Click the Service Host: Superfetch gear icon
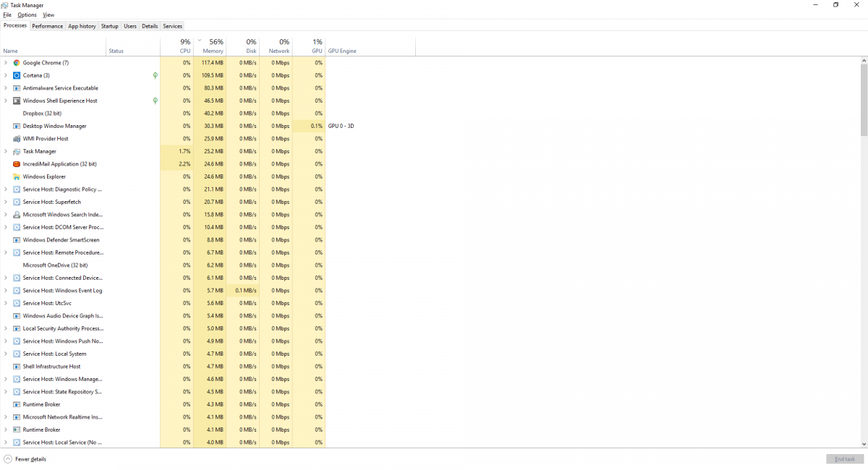Image resolution: width=868 pixels, height=470 pixels. [17, 202]
